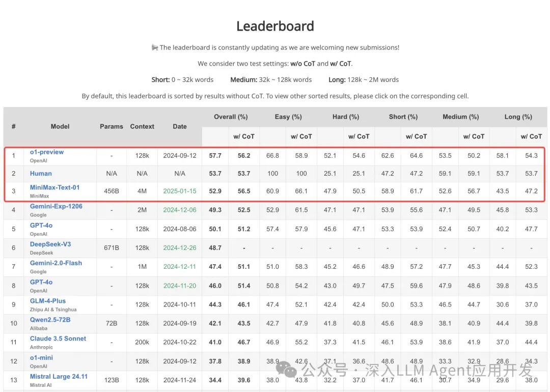Open the o1-mini model link
Image resolution: width=550 pixels, height=392 pixels.
[x=41, y=358]
